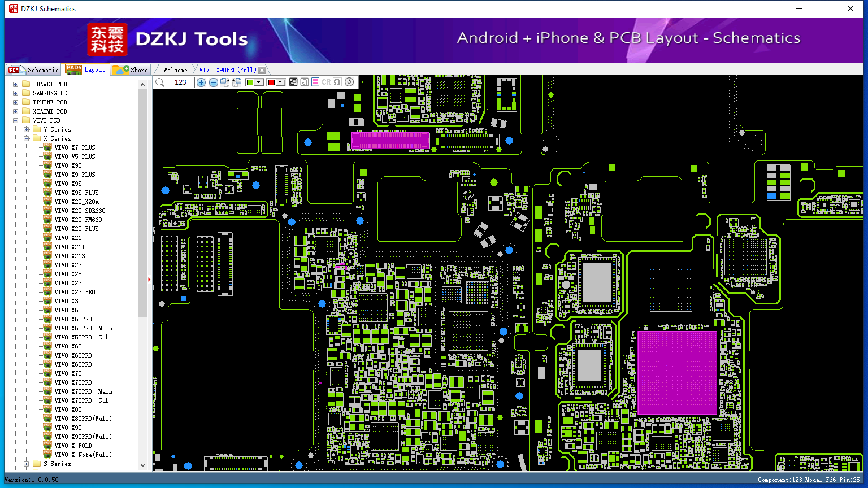Click the cloud folder icon on Share tab
Viewport: 868px width, 488px height.
120,69
